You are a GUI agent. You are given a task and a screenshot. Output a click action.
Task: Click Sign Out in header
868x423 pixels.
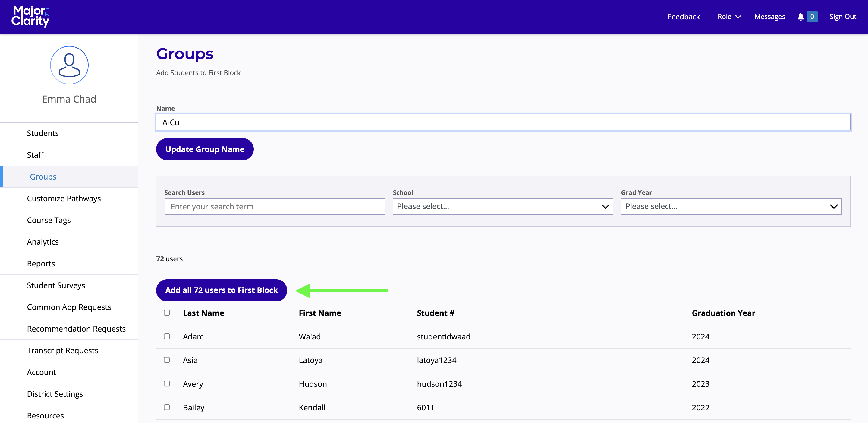(x=842, y=17)
